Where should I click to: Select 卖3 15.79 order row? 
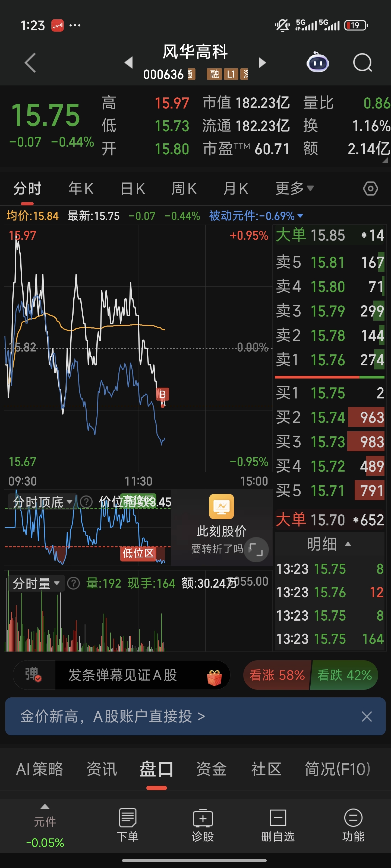[330, 311]
